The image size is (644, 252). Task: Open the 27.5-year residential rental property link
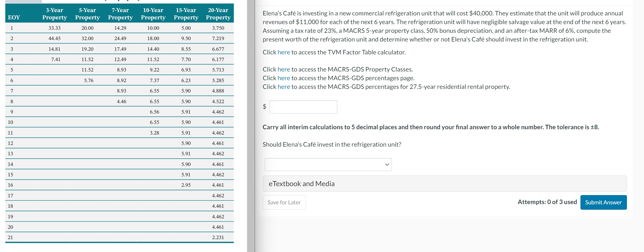284,87
